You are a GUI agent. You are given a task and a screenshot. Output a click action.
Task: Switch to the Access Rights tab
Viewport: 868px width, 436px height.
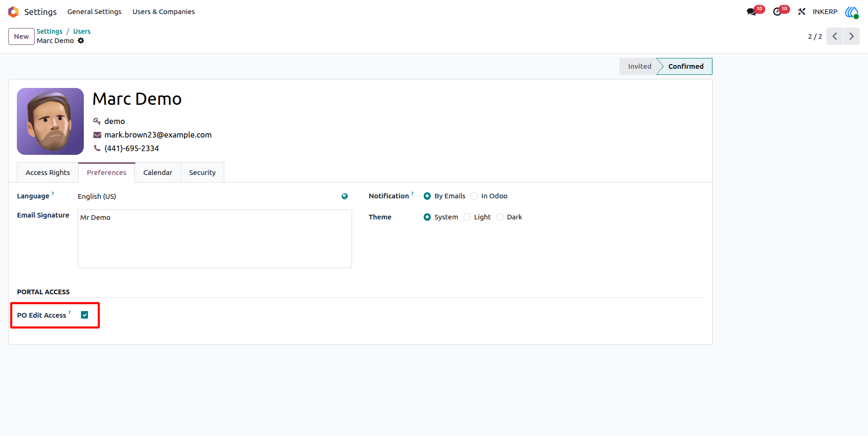48,173
